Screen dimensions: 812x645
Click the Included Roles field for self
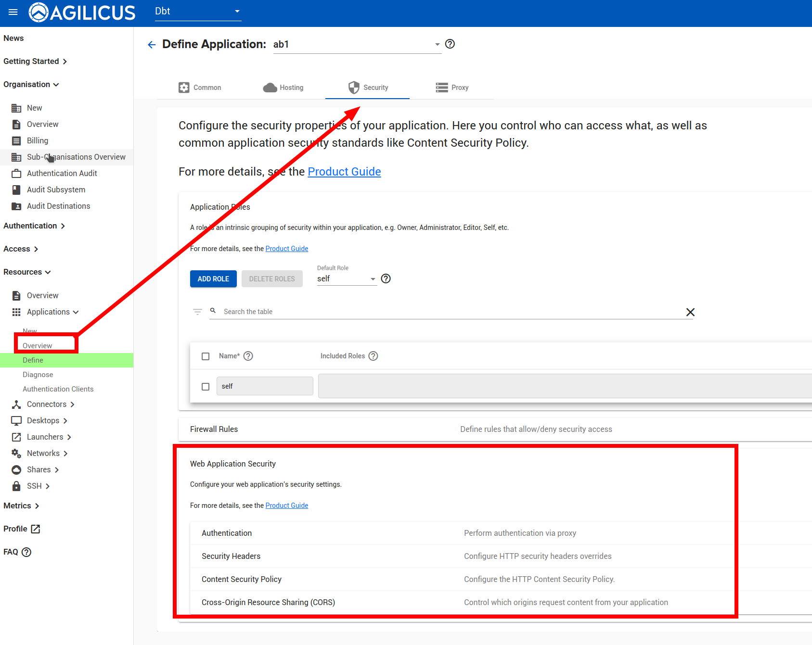565,386
